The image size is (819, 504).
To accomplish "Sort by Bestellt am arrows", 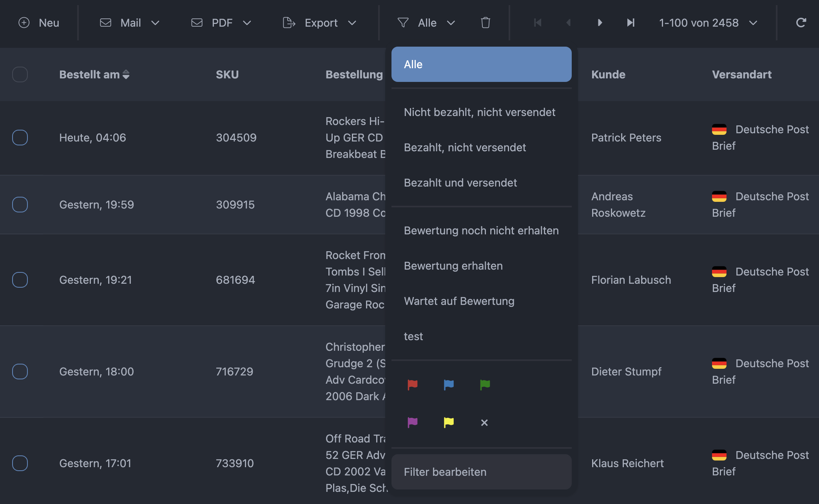I will pyautogui.click(x=126, y=74).
